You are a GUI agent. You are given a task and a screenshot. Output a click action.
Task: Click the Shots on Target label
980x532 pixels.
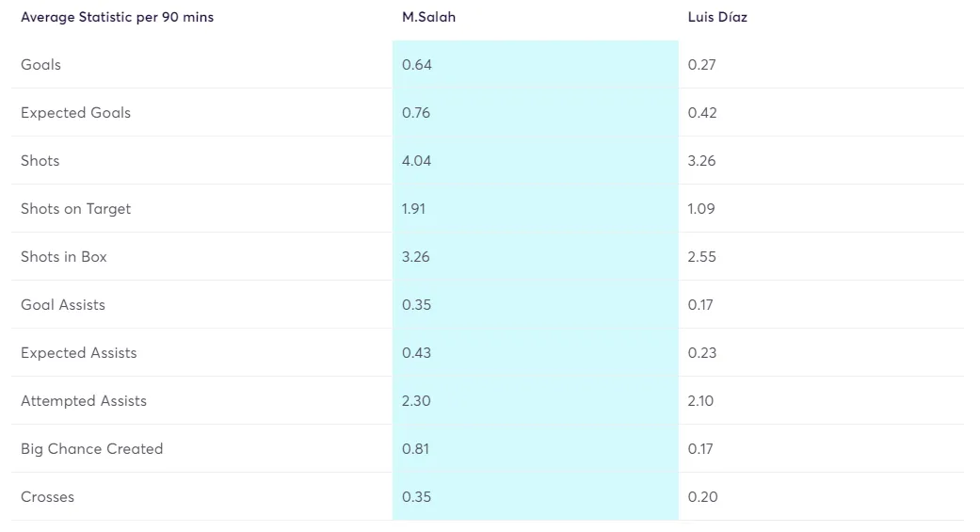(x=75, y=209)
